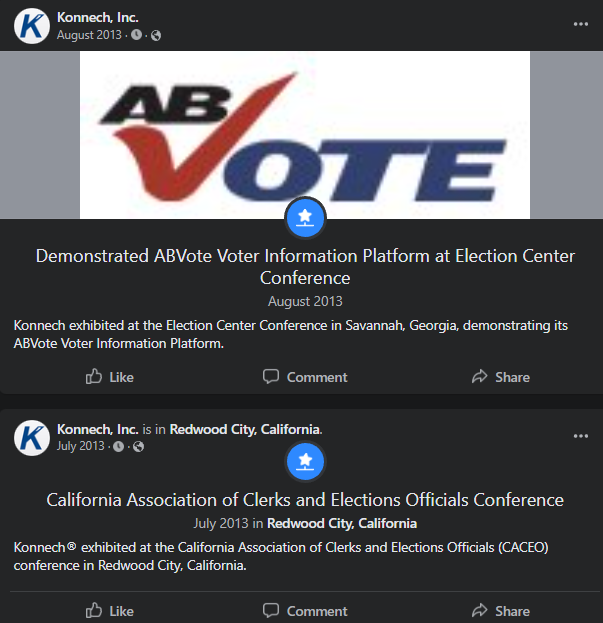
Task: Open Redwood City, California link in post header
Action: pyautogui.click(x=245, y=429)
